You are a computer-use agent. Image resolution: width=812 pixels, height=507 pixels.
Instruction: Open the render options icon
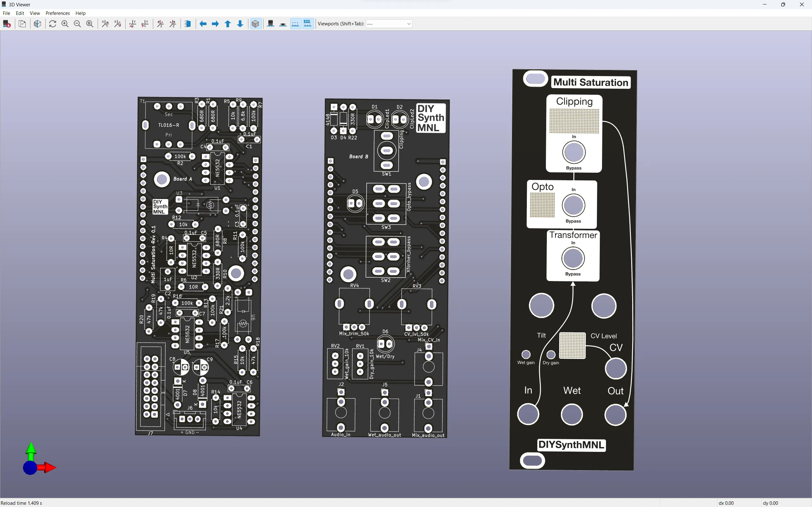pos(37,24)
